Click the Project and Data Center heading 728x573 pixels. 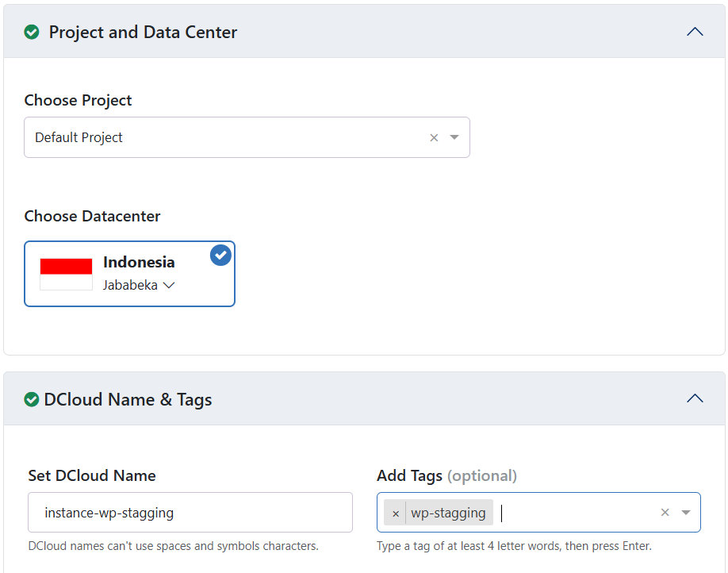pyautogui.click(x=143, y=33)
